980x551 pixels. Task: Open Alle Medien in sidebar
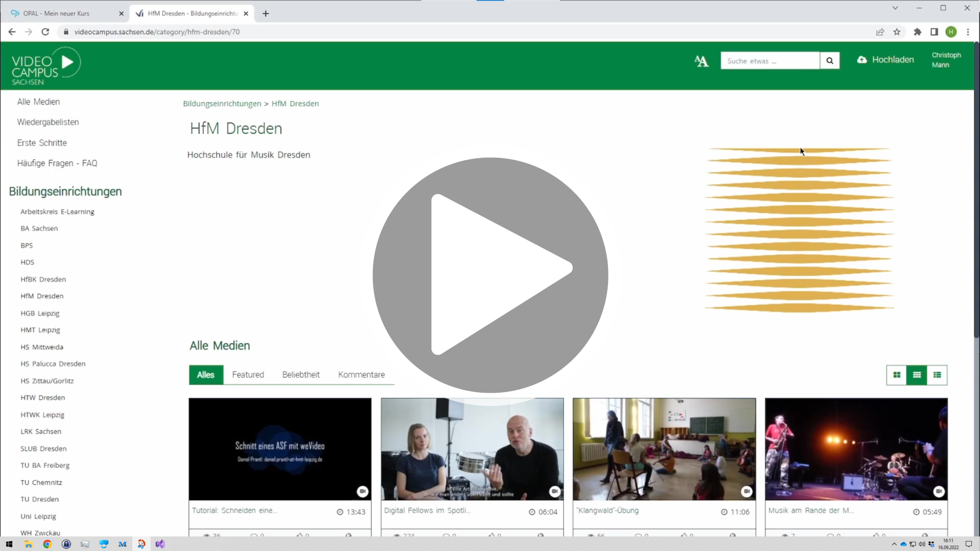point(38,102)
